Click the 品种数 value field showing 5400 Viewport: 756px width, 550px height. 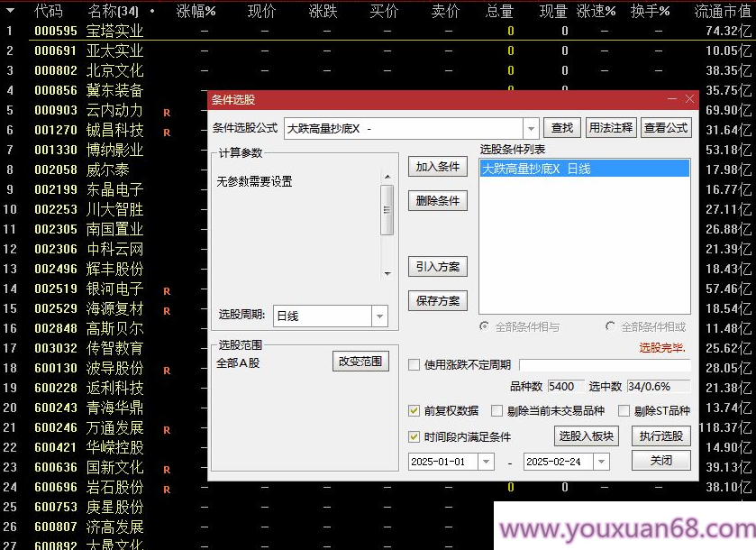point(565,386)
